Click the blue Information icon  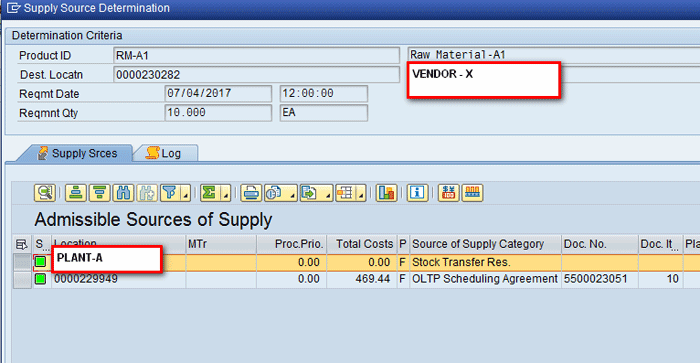[417, 193]
